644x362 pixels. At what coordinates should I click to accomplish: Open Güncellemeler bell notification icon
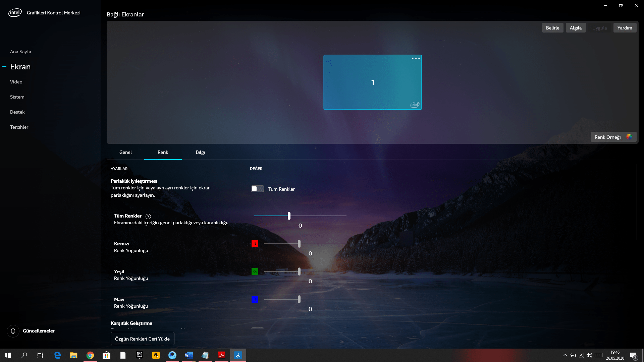[13, 331]
